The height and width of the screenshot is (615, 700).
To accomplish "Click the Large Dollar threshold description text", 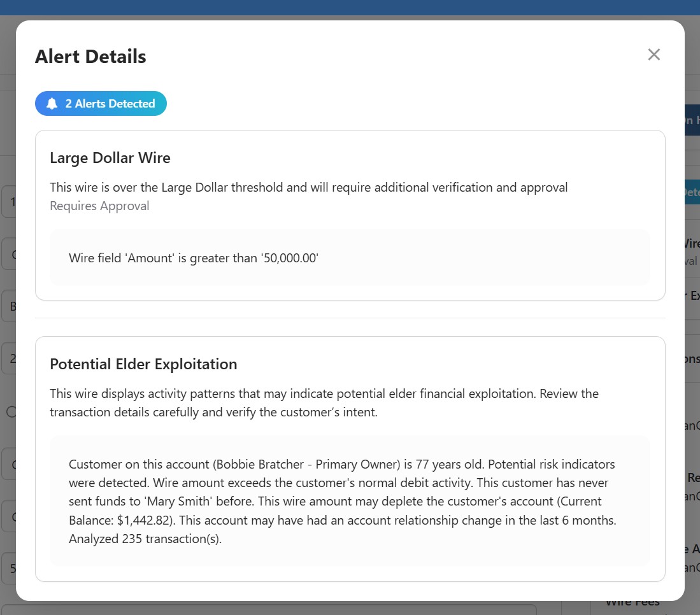I will [308, 188].
